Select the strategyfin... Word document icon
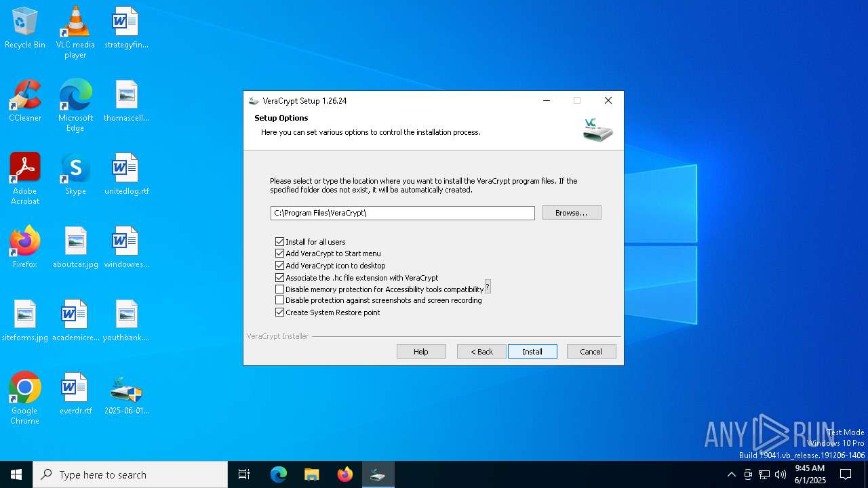Image resolution: width=868 pixels, height=488 pixels. click(x=126, y=28)
